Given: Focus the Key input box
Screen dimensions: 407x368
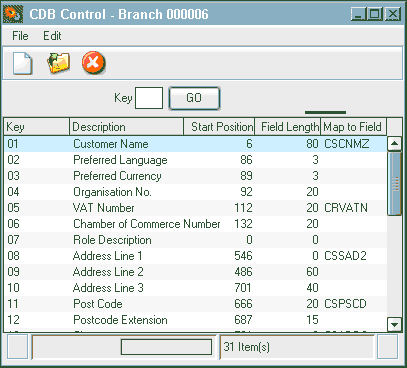Looking at the screenshot, I should [149, 98].
